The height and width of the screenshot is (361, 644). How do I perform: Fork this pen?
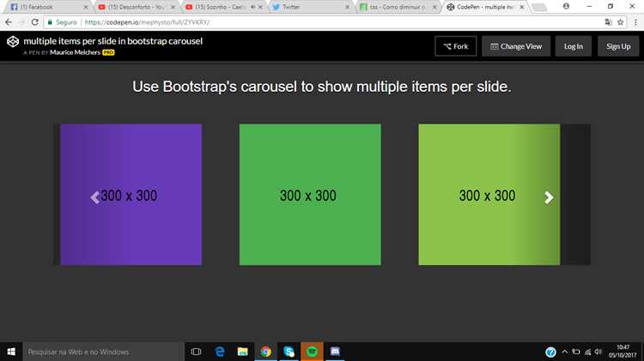click(456, 46)
